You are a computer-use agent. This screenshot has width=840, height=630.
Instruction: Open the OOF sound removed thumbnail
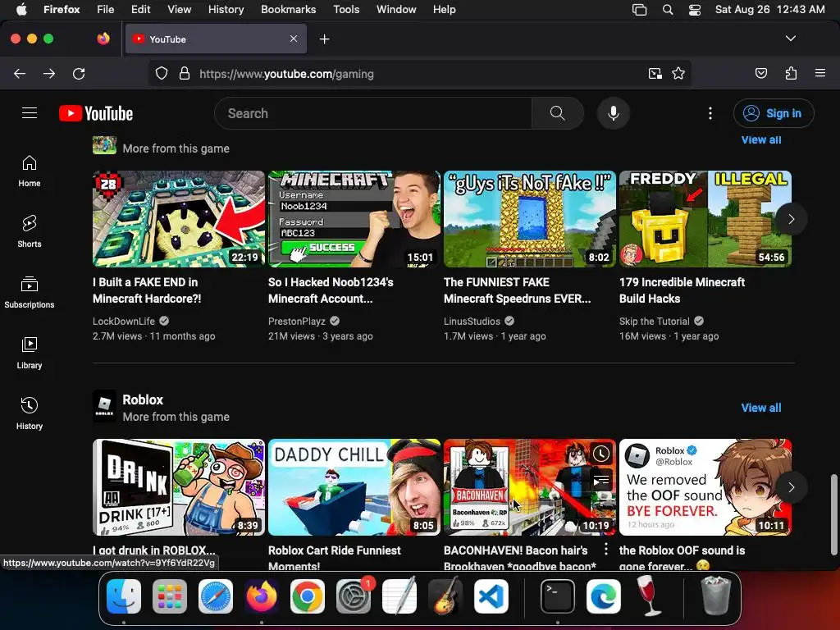tap(705, 487)
